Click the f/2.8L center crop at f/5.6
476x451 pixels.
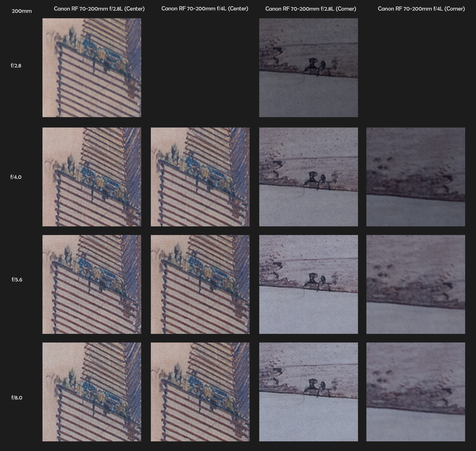(92, 284)
